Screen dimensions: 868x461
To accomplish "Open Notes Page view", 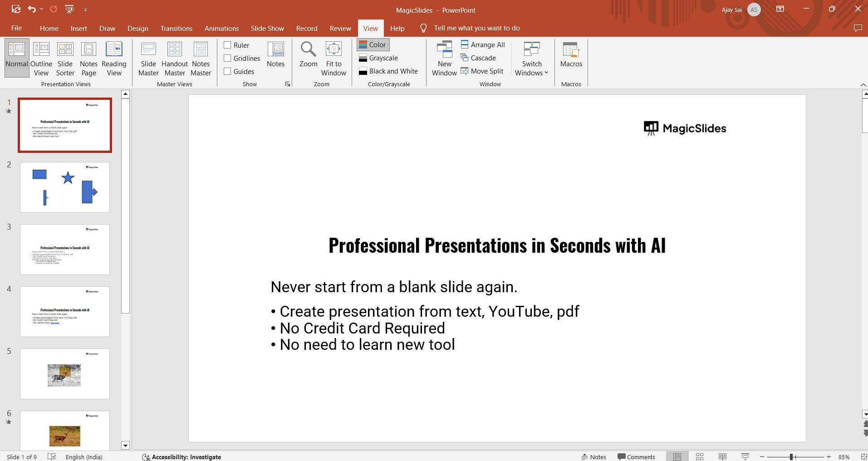I will (x=88, y=58).
